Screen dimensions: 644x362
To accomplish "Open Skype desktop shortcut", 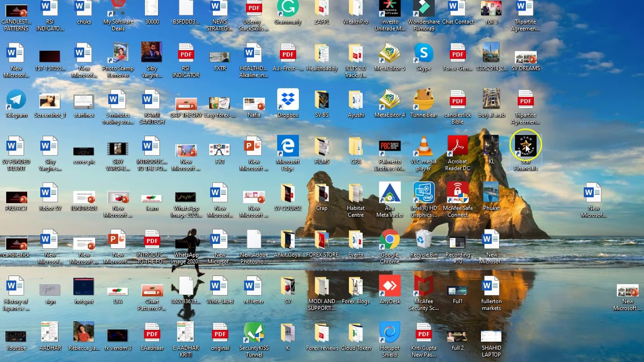I will click(424, 57).
